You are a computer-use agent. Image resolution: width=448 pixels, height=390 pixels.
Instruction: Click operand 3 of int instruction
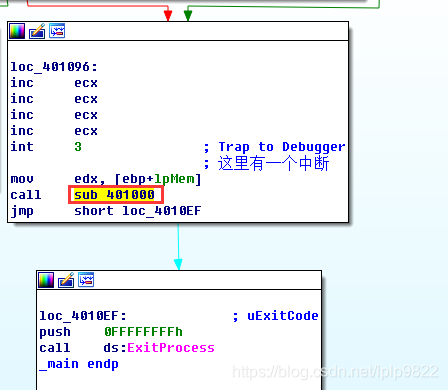click(x=78, y=147)
